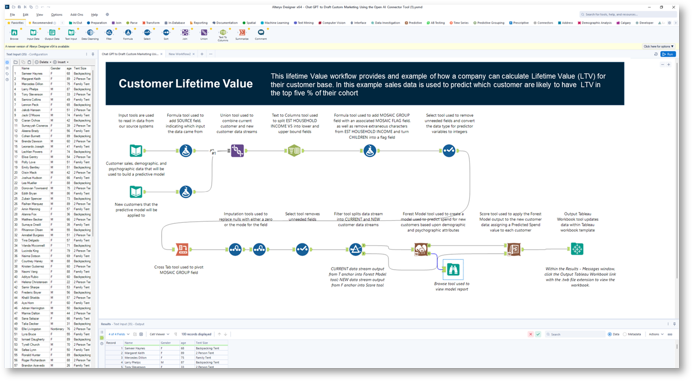Open the Delete dropdown in Configuration
This screenshot has height=381, width=692.
click(x=42, y=62)
